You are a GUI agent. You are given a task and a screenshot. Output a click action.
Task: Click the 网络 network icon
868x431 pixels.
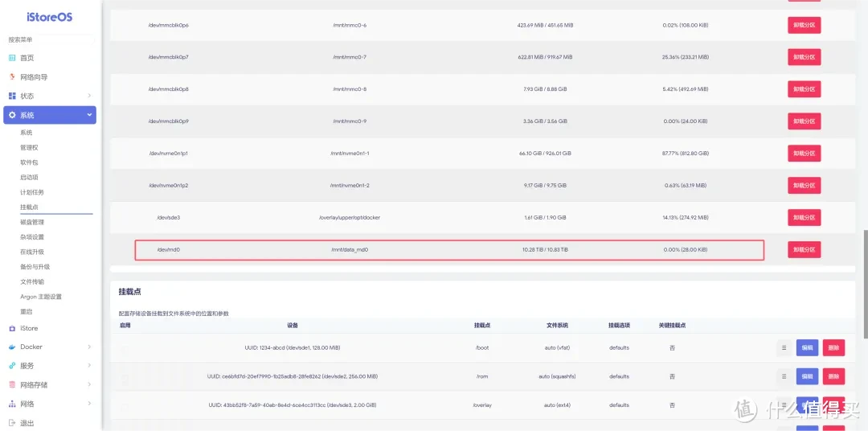click(x=12, y=404)
